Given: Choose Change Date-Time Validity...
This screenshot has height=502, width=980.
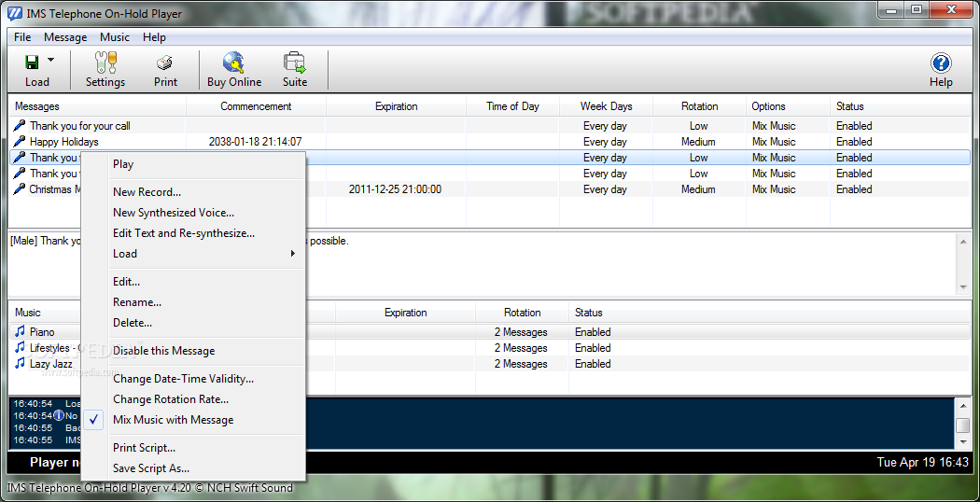Looking at the screenshot, I should point(193,379).
